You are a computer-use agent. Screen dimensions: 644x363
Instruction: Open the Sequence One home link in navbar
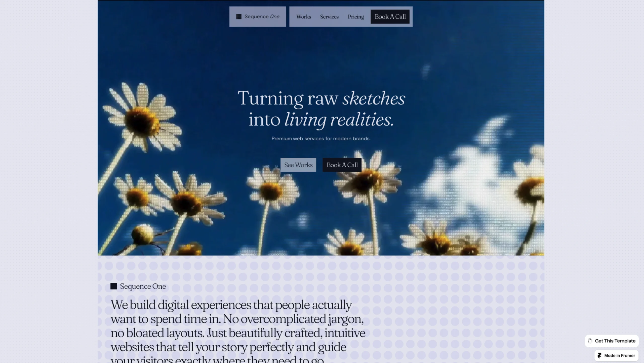tap(258, 17)
